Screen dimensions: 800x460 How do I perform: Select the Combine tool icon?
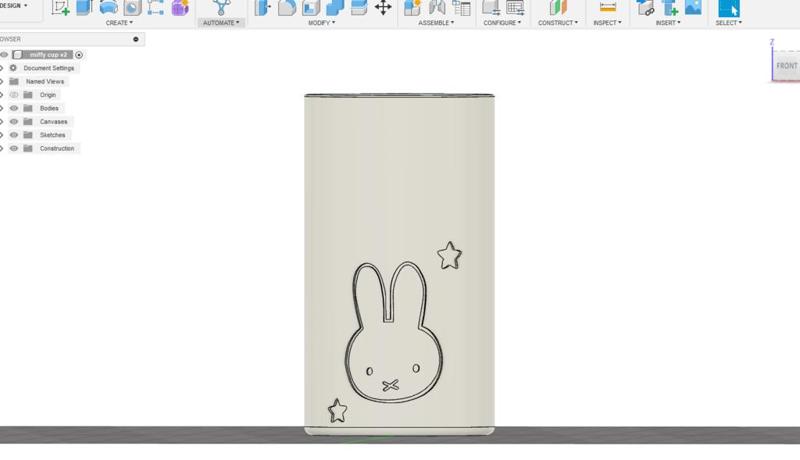(335, 7)
